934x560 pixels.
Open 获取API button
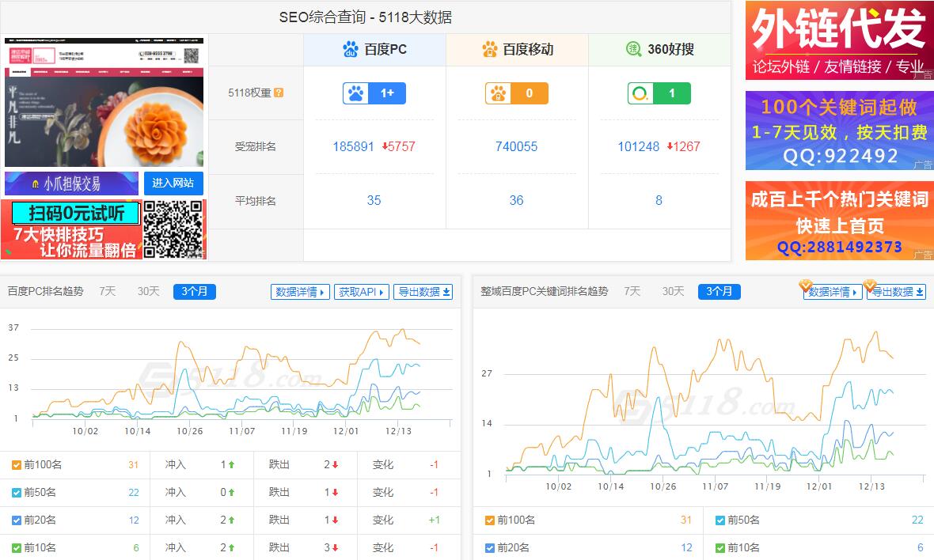[x=362, y=292]
